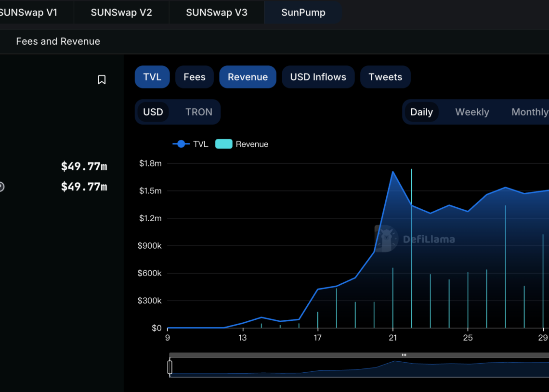Select Monthly chart interval
This screenshot has width=549, height=392.
tap(529, 112)
